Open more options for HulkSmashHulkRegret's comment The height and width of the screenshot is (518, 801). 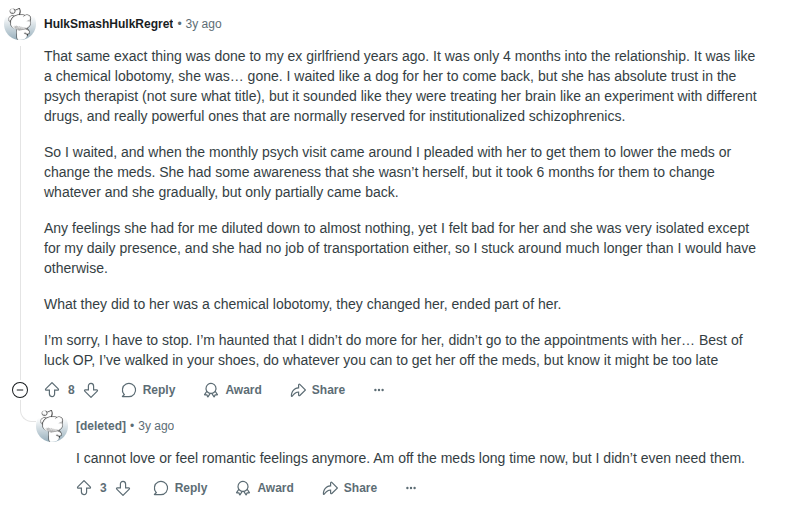pos(379,390)
